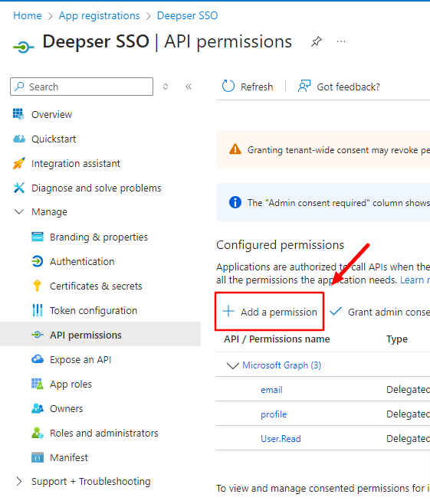Viewport: 430px width, 504px height.
Task: Click the Integration assistant rocket icon
Action: click(18, 163)
